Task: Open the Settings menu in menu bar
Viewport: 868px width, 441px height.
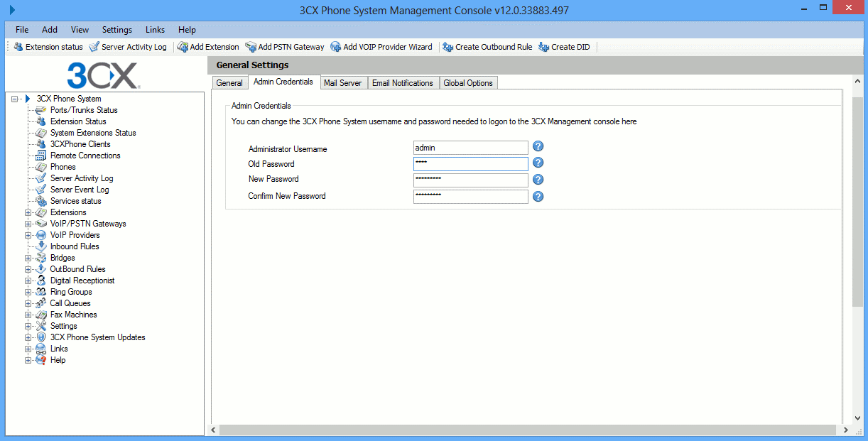Action: (x=117, y=30)
